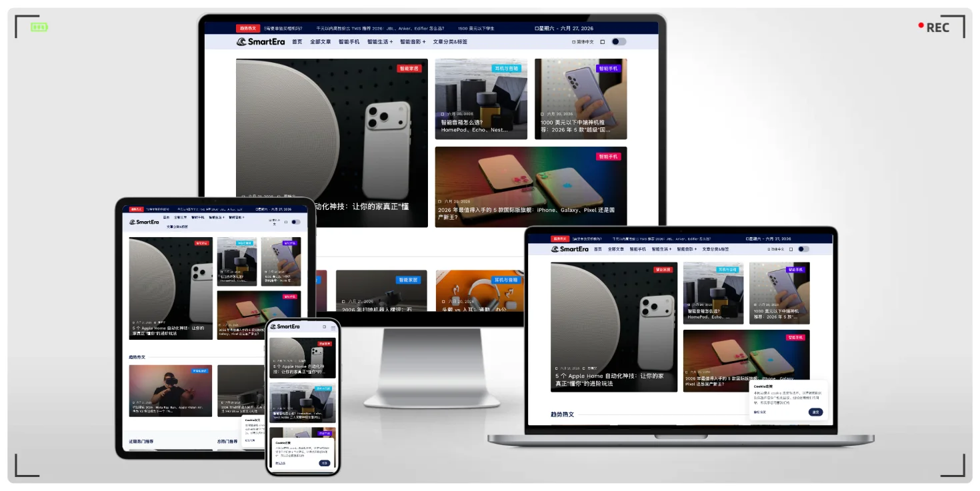
Task: Click the purple 智能手机 tag on the desktop monitor
Action: [608, 69]
